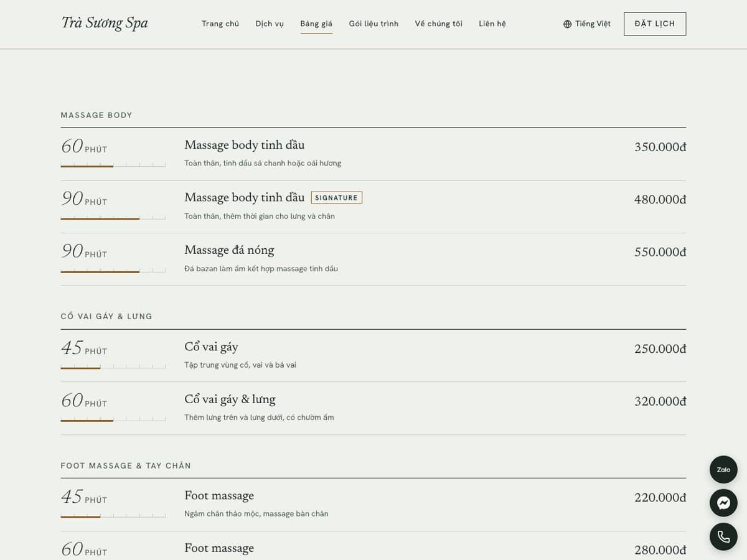
Task: Click the 45 PHÚT label in Cổ vai gáy row
Action: click(84, 348)
